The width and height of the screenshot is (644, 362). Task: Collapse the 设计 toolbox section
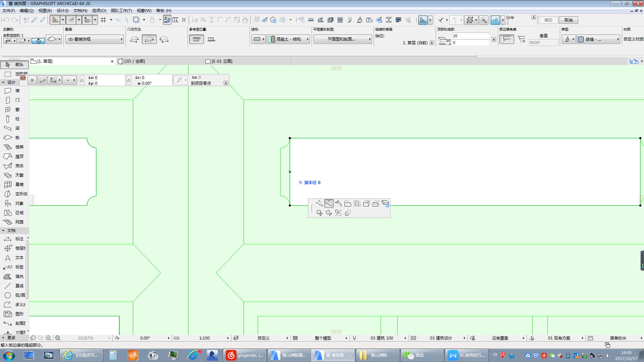pyautogui.click(x=3, y=82)
